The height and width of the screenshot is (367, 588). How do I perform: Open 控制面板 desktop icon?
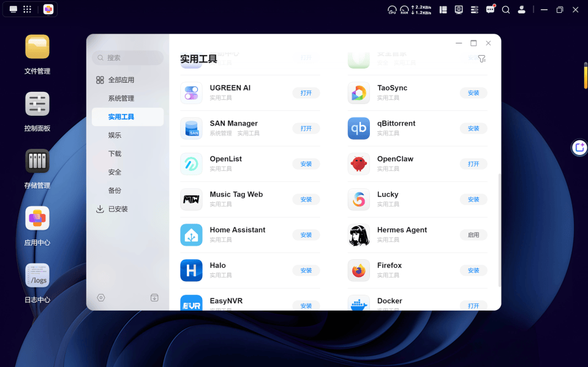[37, 104]
